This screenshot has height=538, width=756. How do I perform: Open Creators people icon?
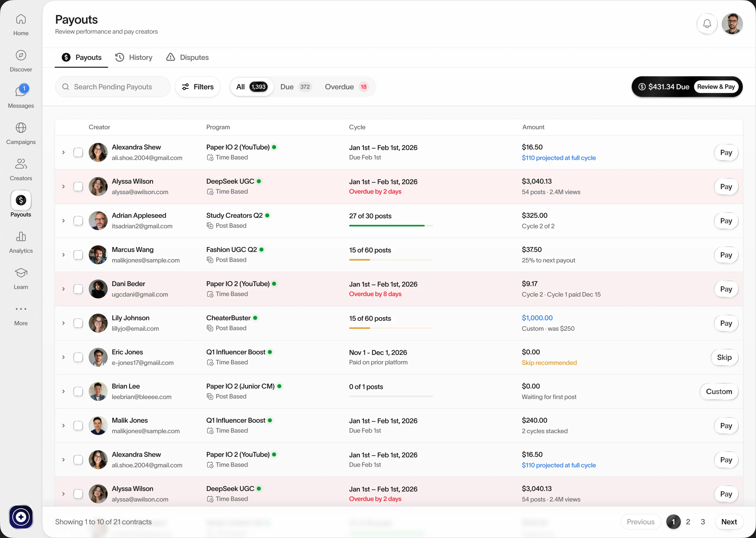click(x=21, y=164)
